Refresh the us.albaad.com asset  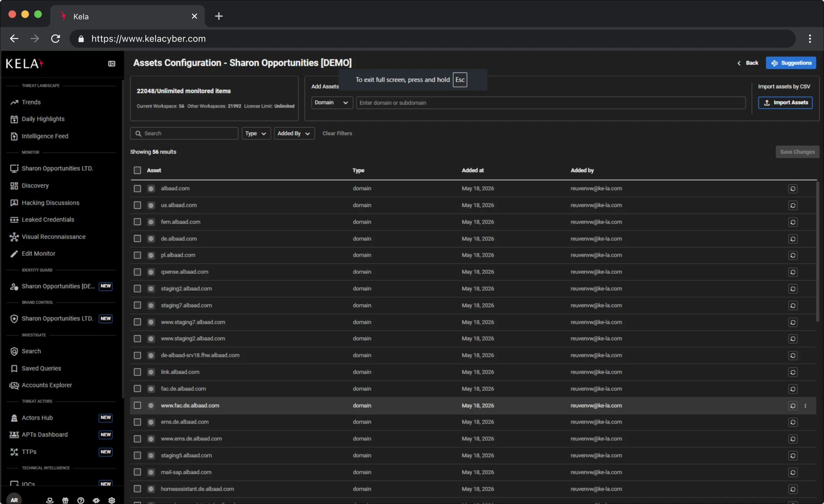click(x=792, y=206)
